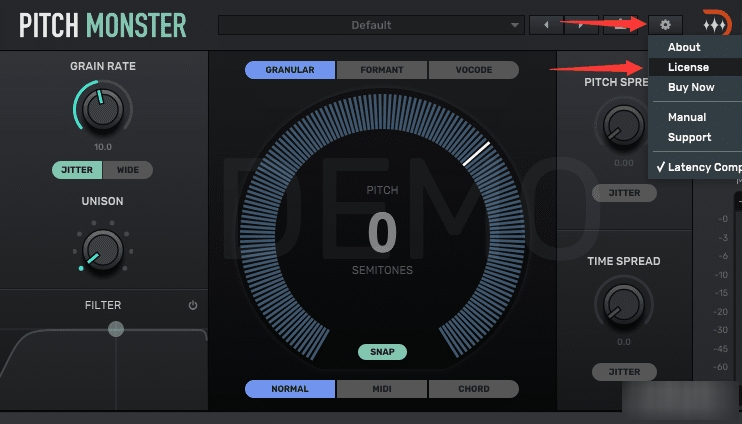
Task: Click the Unison knob
Action: click(101, 247)
